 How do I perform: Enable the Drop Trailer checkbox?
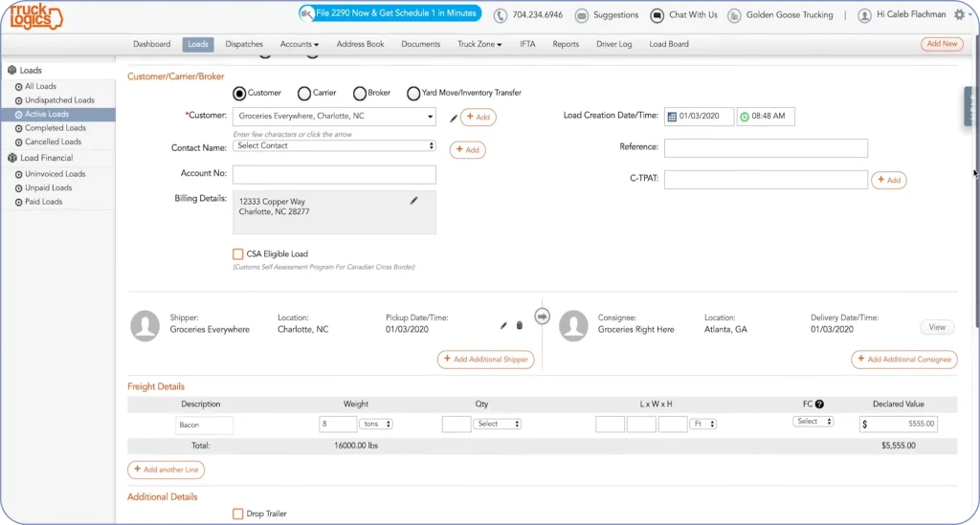(x=237, y=514)
